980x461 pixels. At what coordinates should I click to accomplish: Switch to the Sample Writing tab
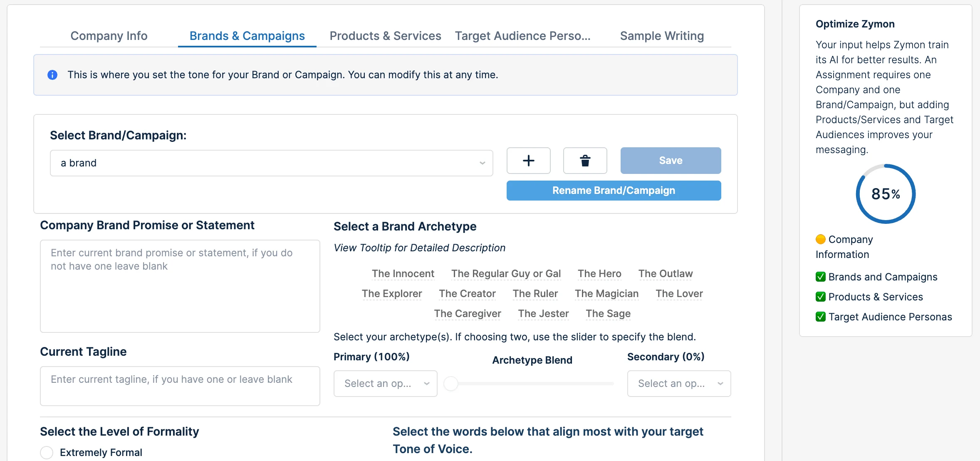(x=662, y=36)
